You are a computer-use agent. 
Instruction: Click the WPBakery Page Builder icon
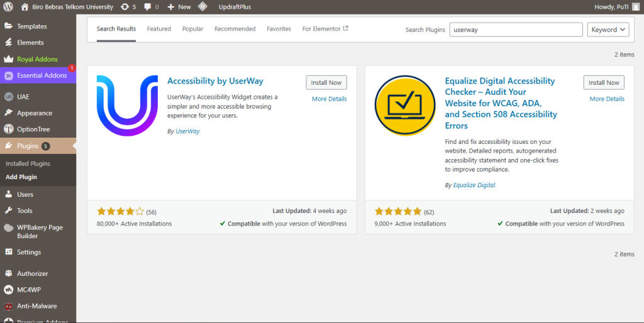click(x=9, y=227)
